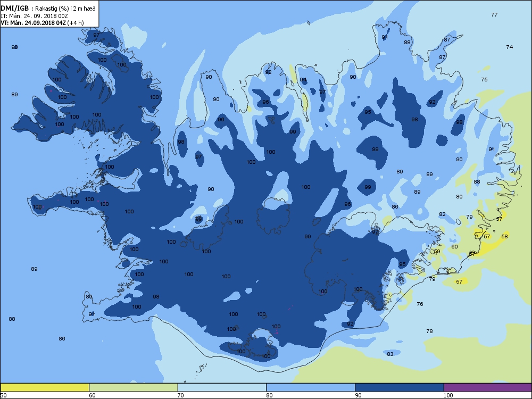
Task: Click the 'IT: Mán. 24. 09. 2018 00Z' line
Action: (x=34, y=15)
